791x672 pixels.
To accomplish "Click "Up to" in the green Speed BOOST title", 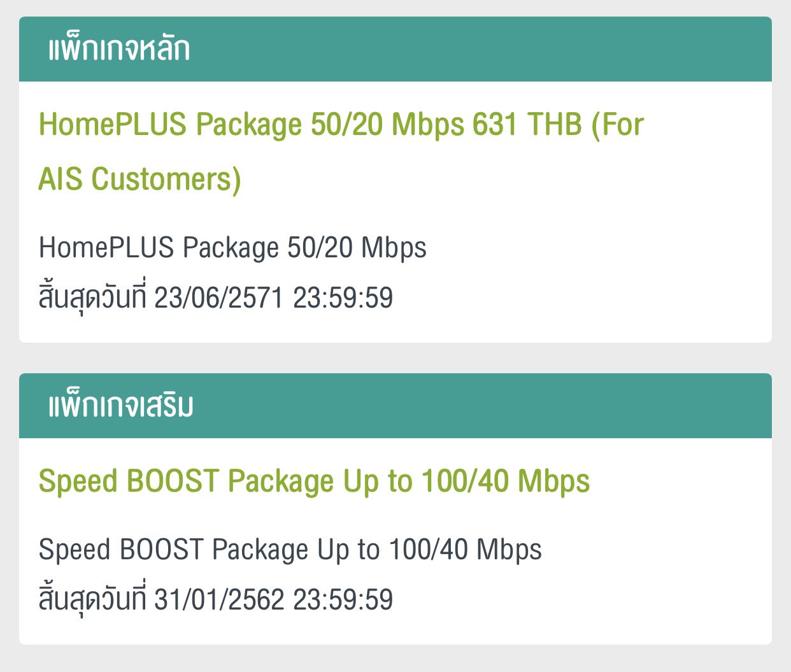I will 378,482.
